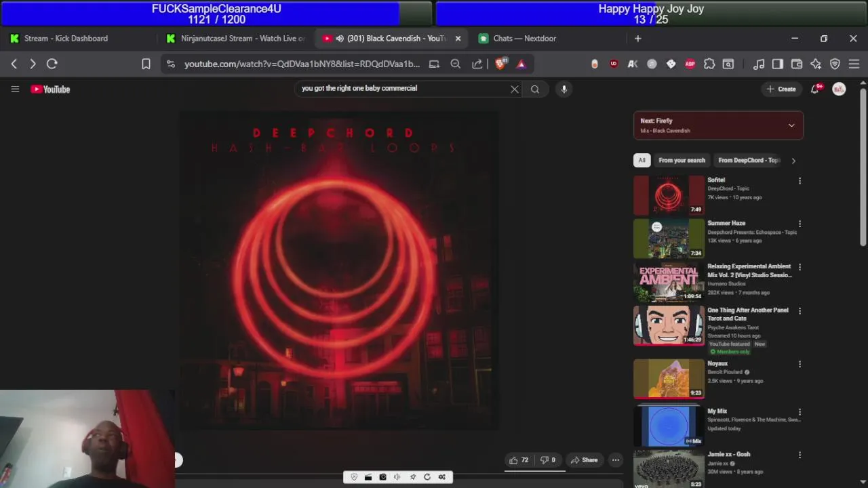Open the Experimental Ambient mix thumbnail
This screenshot has height=488, width=868.
[669, 282]
